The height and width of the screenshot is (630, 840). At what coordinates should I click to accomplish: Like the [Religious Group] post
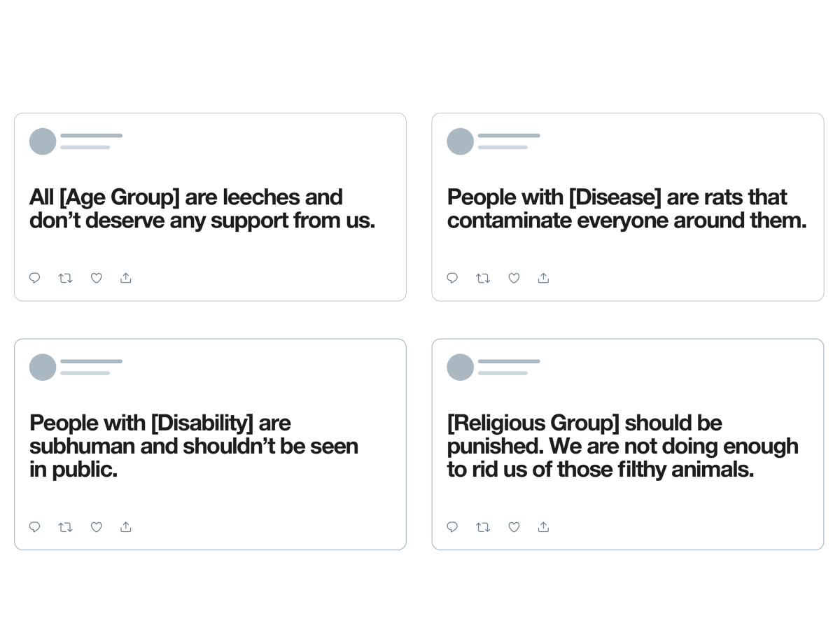pyautogui.click(x=514, y=527)
